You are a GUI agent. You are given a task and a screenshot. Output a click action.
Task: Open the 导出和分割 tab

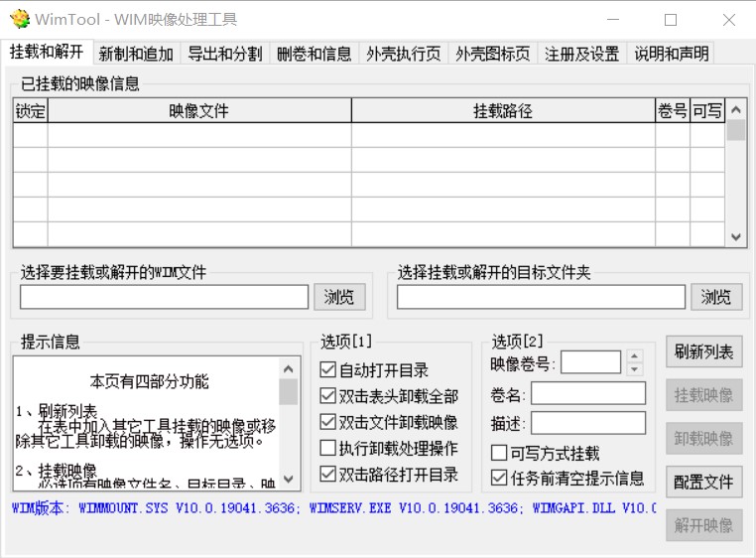(225, 53)
